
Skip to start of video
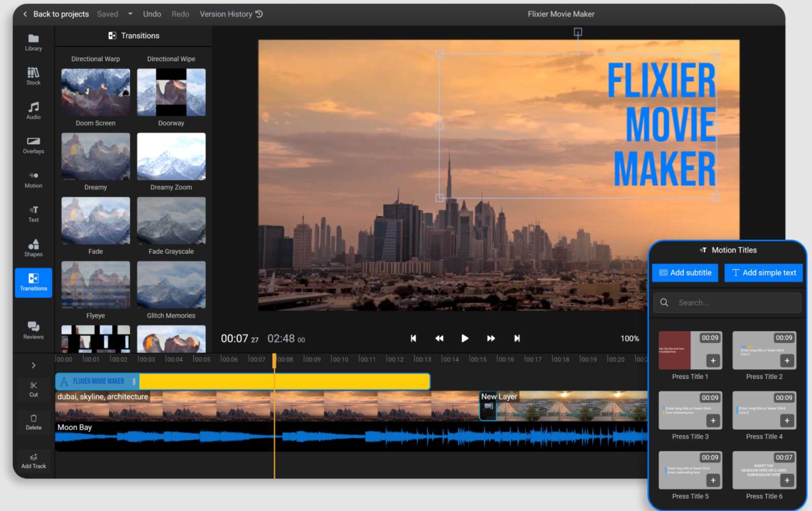[413, 338]
